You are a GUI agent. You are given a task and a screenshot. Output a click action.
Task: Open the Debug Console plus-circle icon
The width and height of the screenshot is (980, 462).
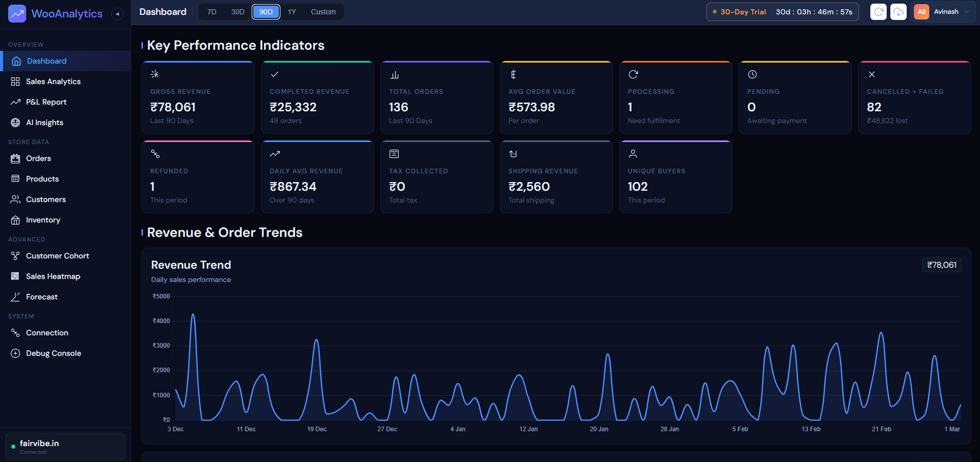coord(15,353)
